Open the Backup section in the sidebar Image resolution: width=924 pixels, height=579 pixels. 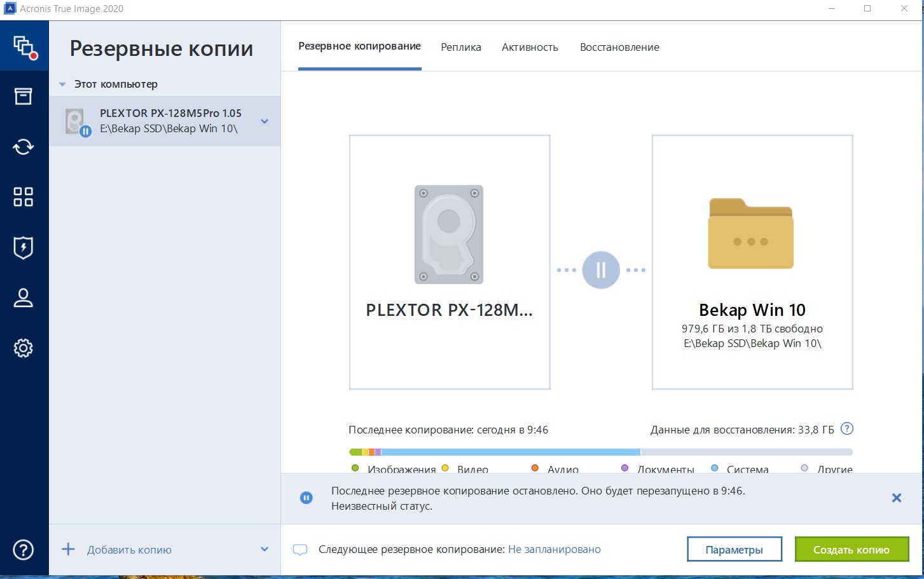[x=24, y=46]
